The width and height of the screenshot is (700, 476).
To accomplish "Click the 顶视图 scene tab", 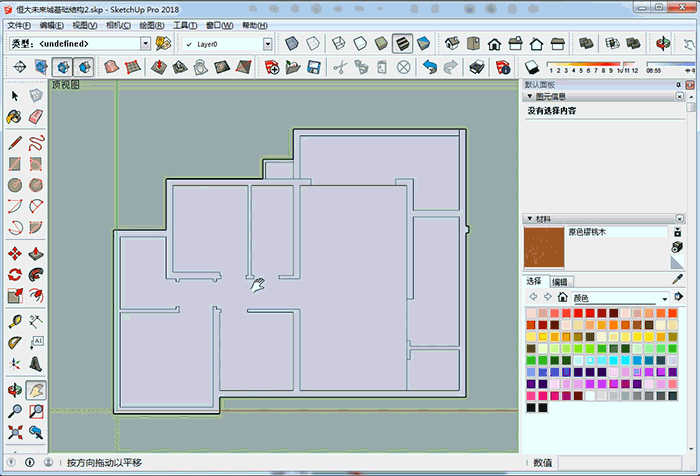I will click(x=66, y=85).
